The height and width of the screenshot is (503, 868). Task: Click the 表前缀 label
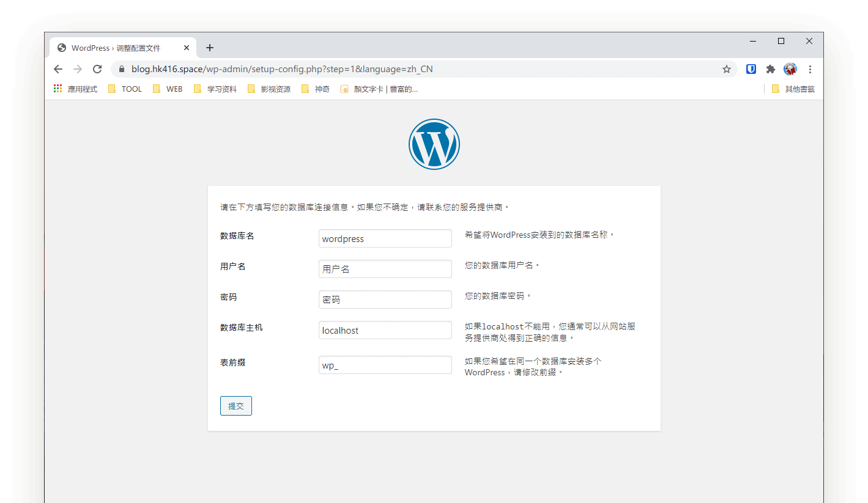[x=233, y=362]
